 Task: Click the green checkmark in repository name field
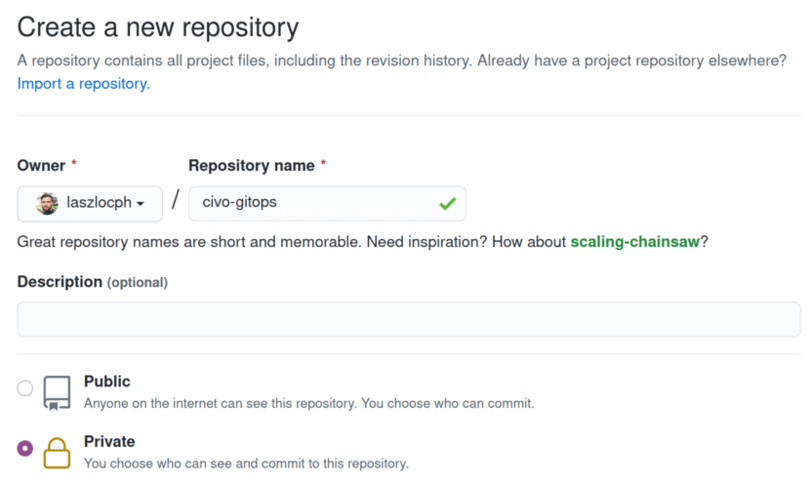(x=447, y=203)
